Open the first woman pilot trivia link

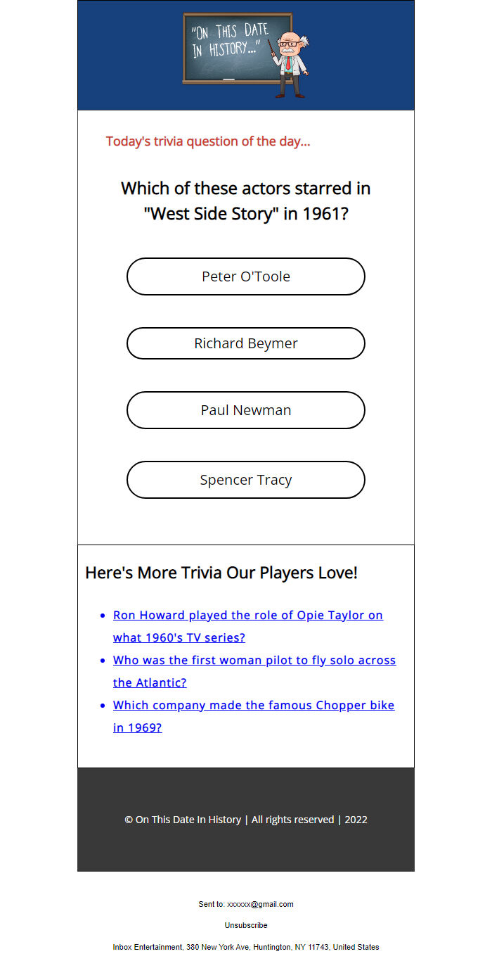click(254, 661)
